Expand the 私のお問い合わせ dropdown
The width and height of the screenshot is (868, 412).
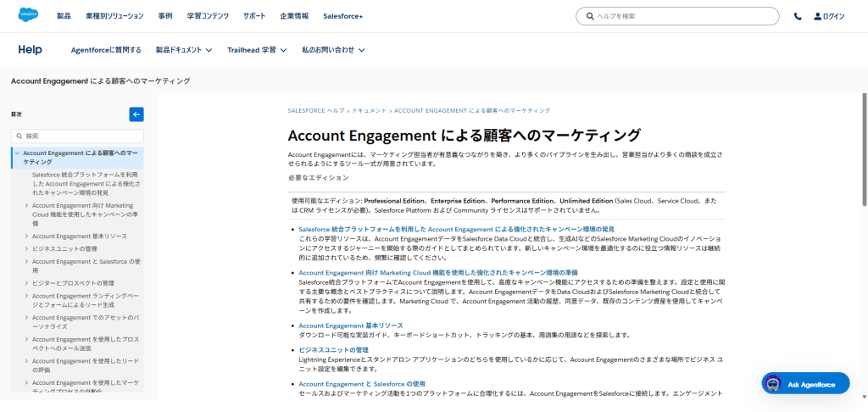coord(333,50)
